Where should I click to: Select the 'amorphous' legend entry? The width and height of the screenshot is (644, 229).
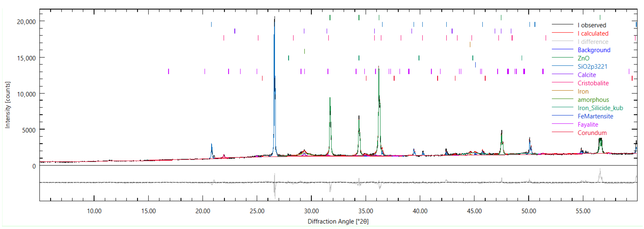point(593,100)
